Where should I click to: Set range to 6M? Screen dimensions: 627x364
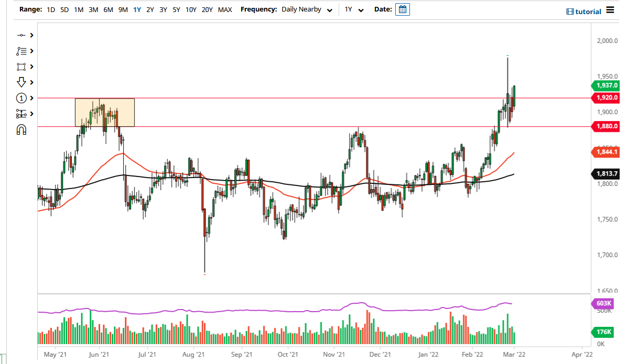tap(109, 9)
